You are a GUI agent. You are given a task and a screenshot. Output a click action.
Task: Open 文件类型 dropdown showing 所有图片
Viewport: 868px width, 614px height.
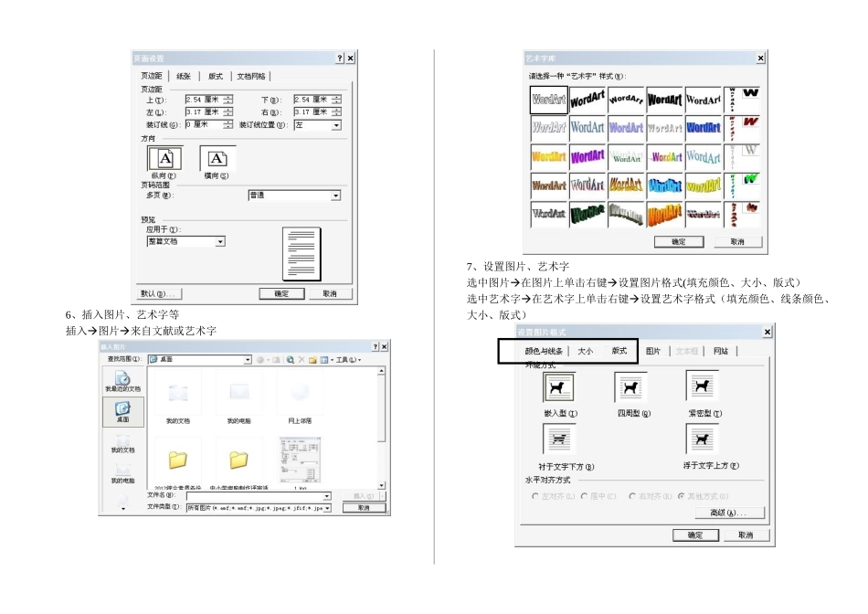pyautogui.click(x=259, y=508)
